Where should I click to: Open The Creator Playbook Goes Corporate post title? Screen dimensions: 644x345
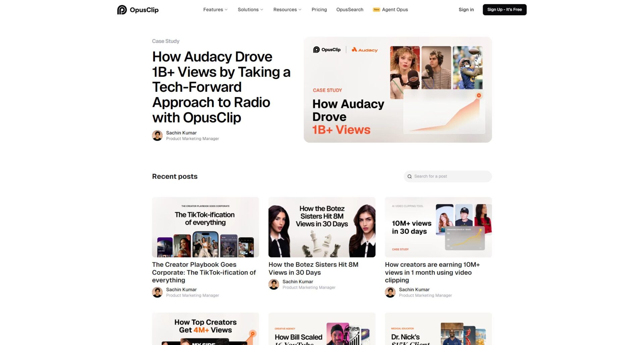point(204,273)
